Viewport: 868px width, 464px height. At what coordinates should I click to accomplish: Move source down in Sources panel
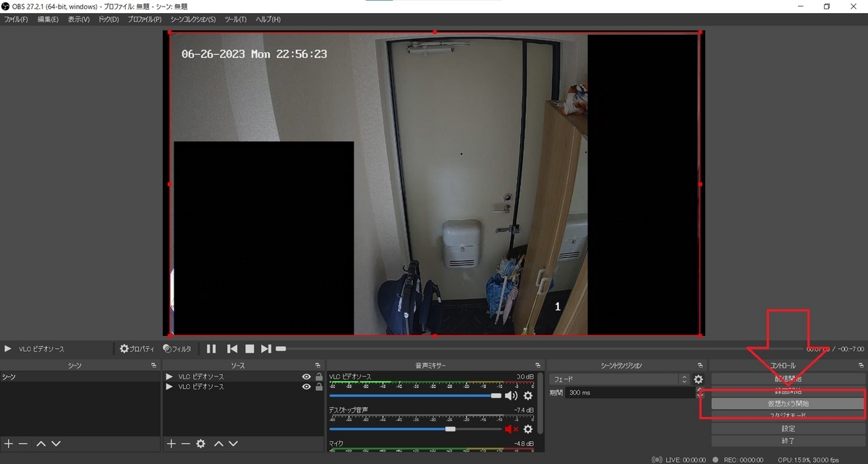[233, 444]
